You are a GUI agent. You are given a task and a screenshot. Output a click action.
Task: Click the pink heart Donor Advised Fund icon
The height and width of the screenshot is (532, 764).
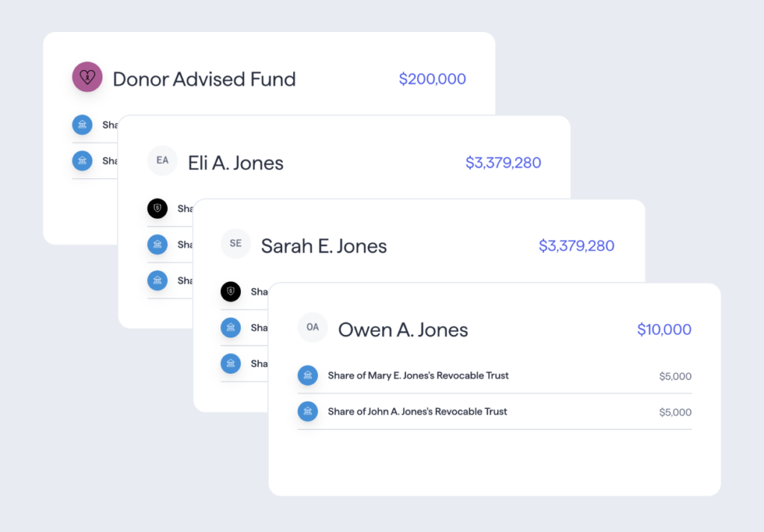[87, 77]
